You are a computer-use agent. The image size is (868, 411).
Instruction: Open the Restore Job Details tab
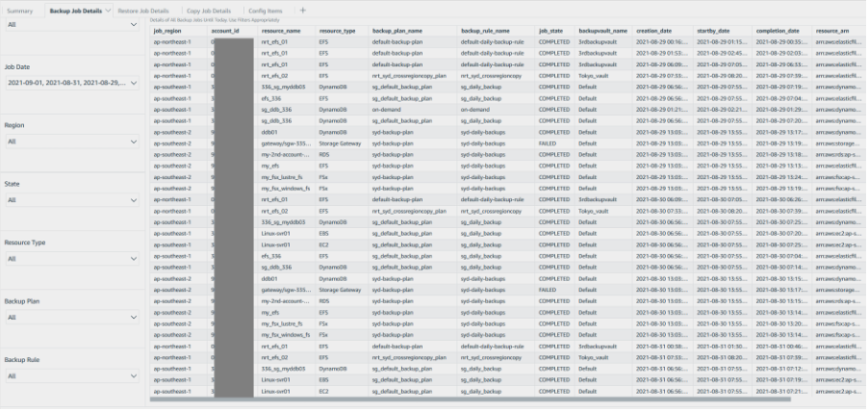143,11
